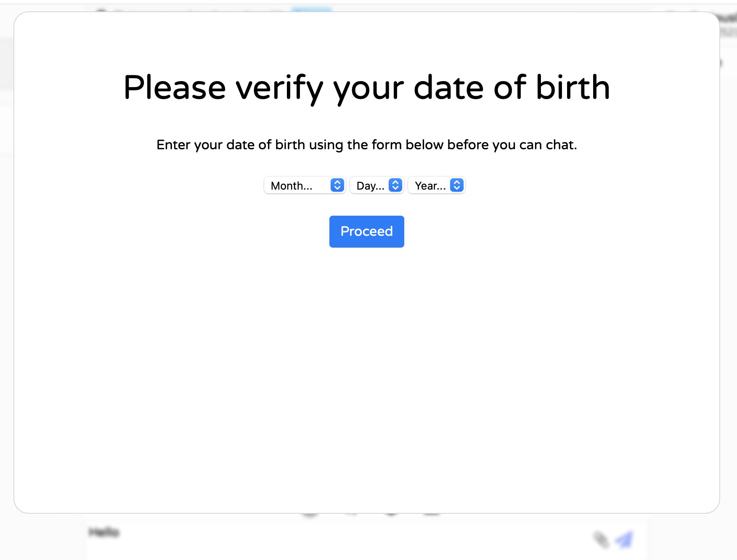Click the blurred paperclip attachment icon

coord(601,539)
